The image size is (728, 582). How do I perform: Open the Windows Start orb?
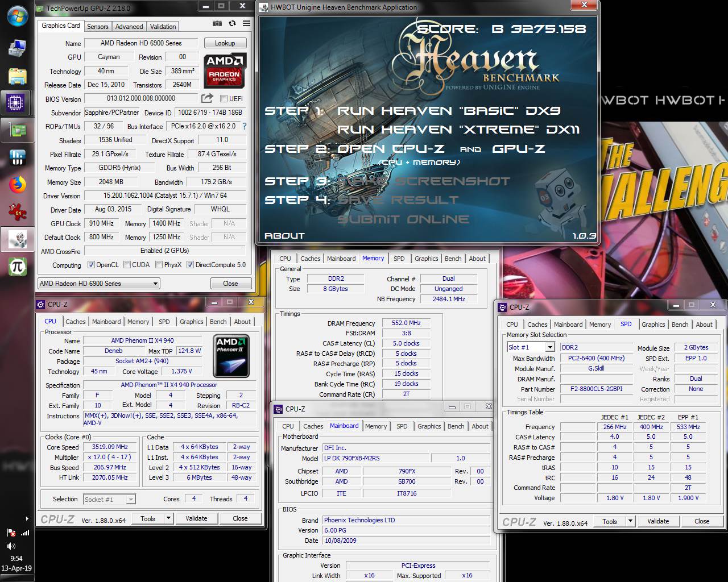(x=18, y=16)
